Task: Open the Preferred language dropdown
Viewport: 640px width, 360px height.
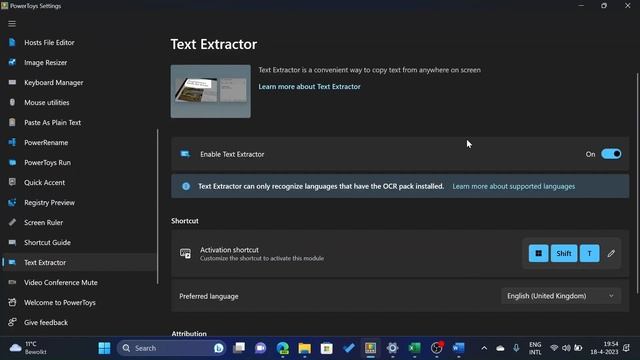Action: click(561, 296)
